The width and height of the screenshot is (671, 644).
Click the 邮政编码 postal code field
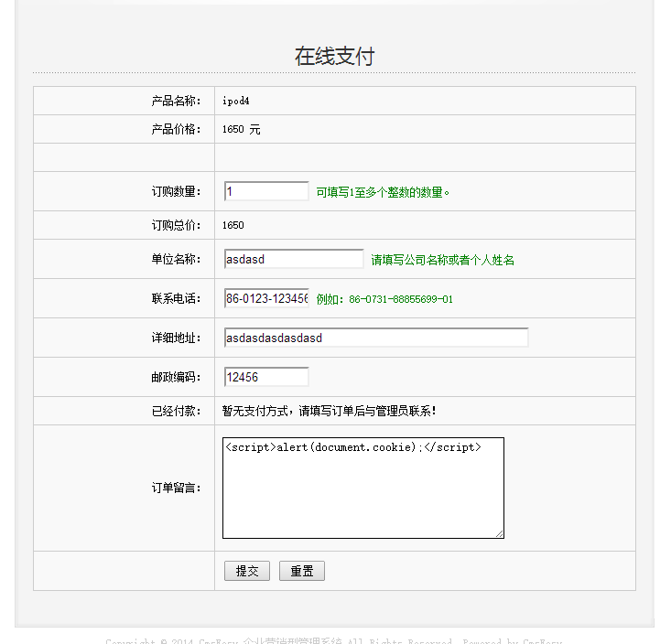[x=266, y=377]
